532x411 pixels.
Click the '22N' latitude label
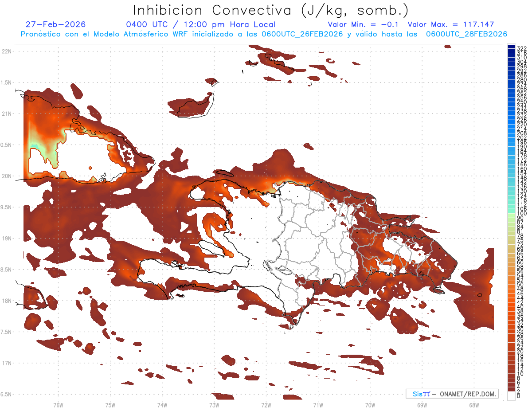click(7, 51)
